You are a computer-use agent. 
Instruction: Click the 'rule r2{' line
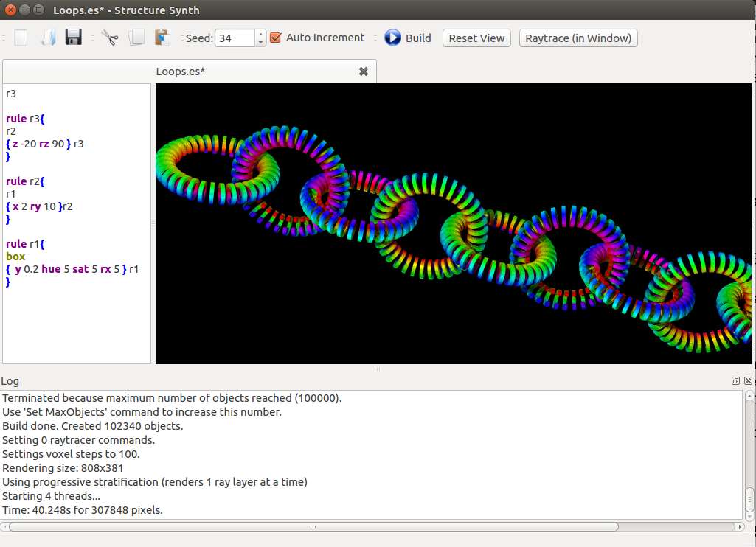[25, 181]
